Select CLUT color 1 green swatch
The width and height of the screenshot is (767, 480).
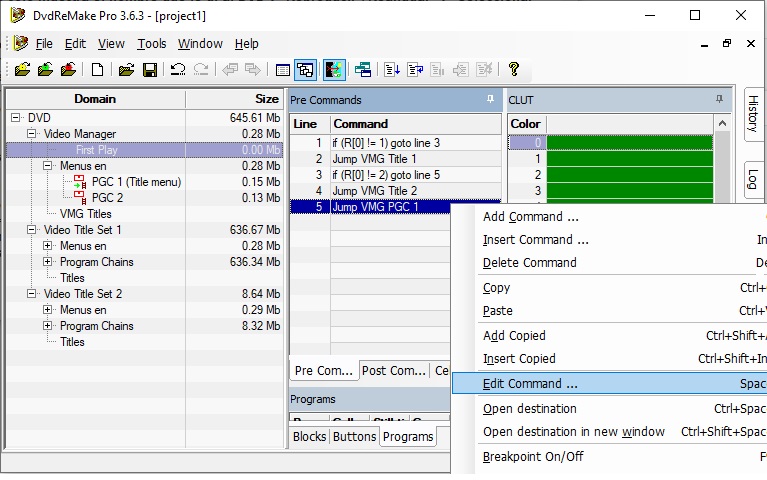coord(630,159)
